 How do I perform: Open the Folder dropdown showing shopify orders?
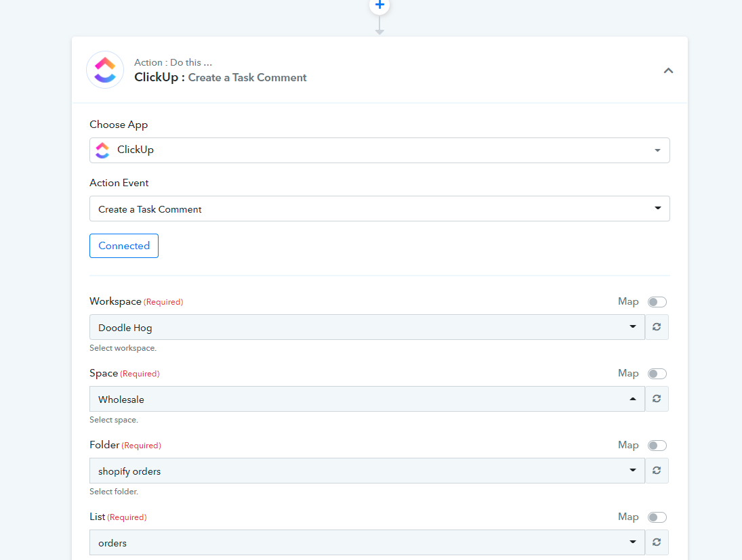367,471
